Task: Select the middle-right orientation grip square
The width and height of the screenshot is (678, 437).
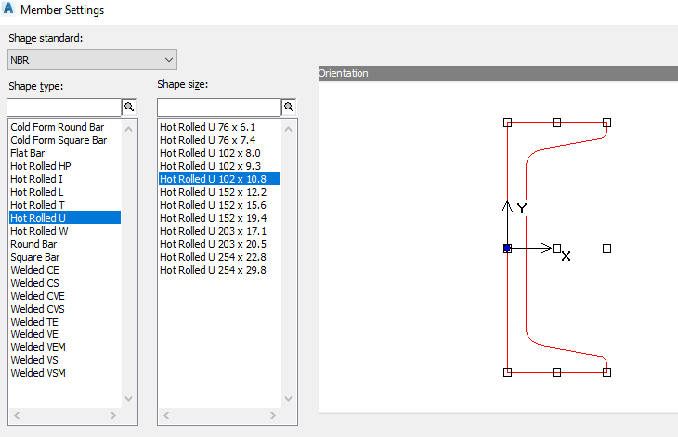Action: pos(607,248)
